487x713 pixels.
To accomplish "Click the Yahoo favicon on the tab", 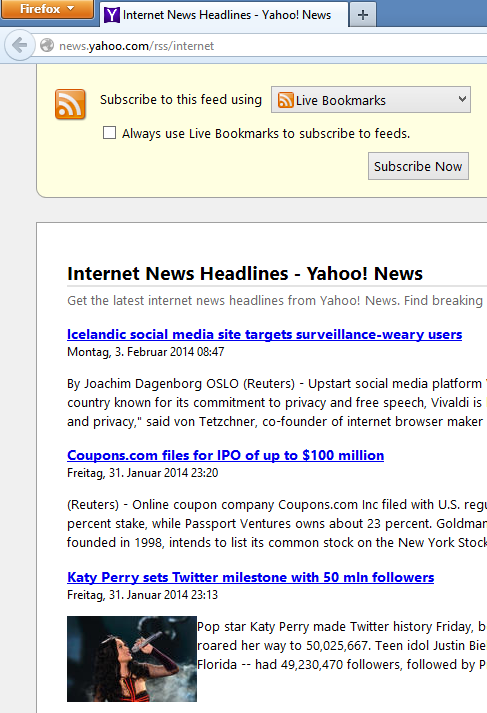I will (x=111, y=15).
